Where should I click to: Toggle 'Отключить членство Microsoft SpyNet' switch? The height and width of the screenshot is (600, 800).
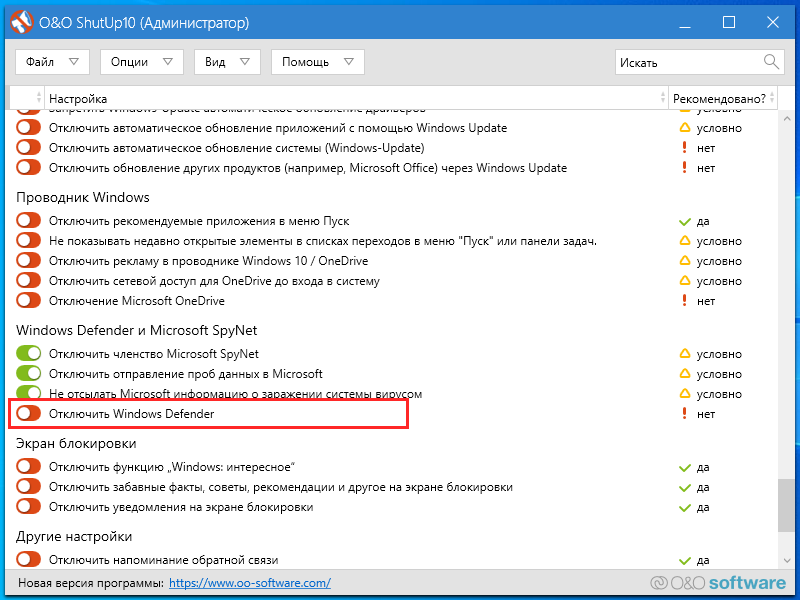pos(28,353)
